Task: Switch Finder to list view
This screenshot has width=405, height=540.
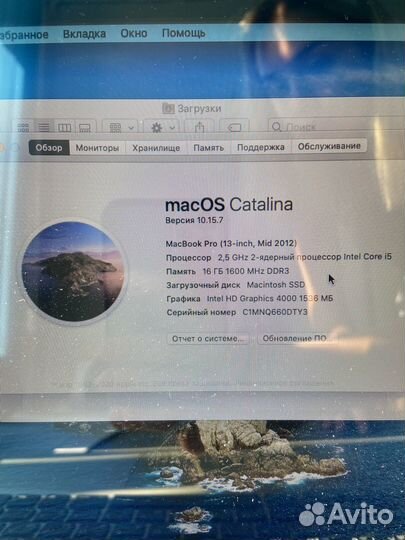Action: pos(44,128)
